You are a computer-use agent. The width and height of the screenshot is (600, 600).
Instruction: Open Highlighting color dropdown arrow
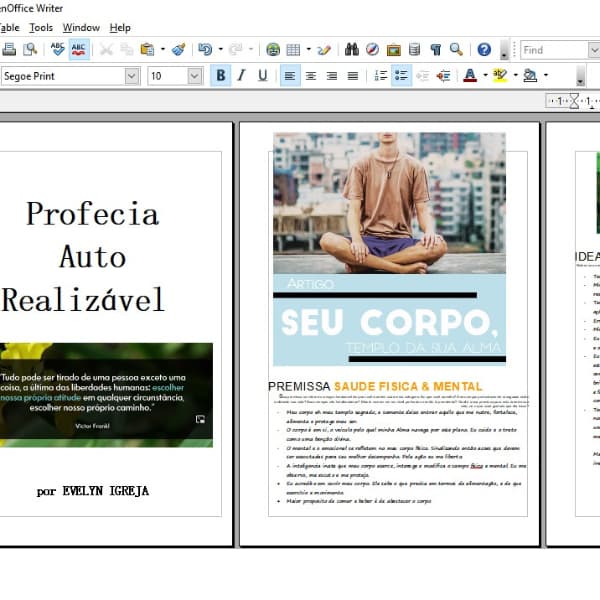[x=515, y=75]
